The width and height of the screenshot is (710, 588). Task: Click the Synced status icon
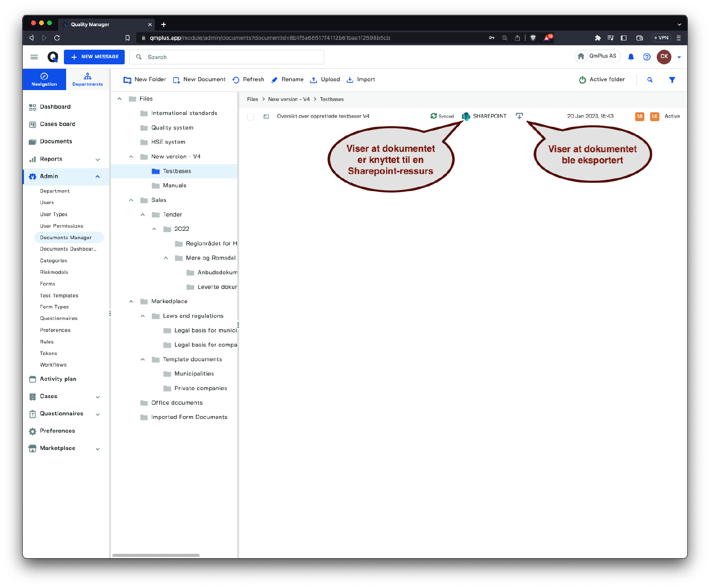tap(434, 116)
